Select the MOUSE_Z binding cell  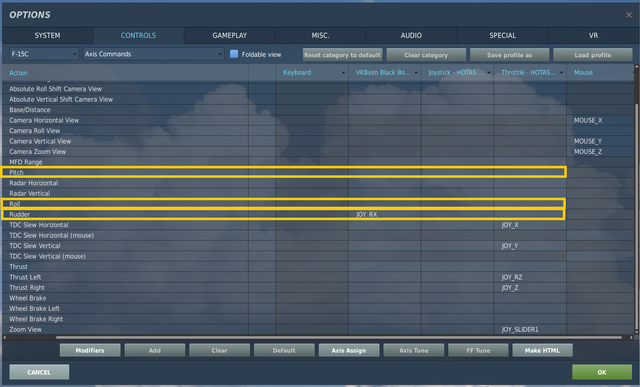[x=600, y=151]
